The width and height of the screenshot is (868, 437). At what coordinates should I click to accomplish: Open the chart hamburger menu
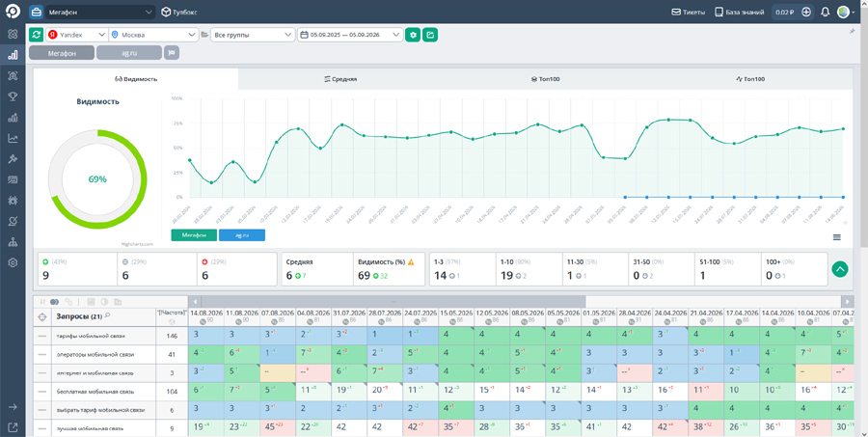pyautogui.click(x=836, y=237)
